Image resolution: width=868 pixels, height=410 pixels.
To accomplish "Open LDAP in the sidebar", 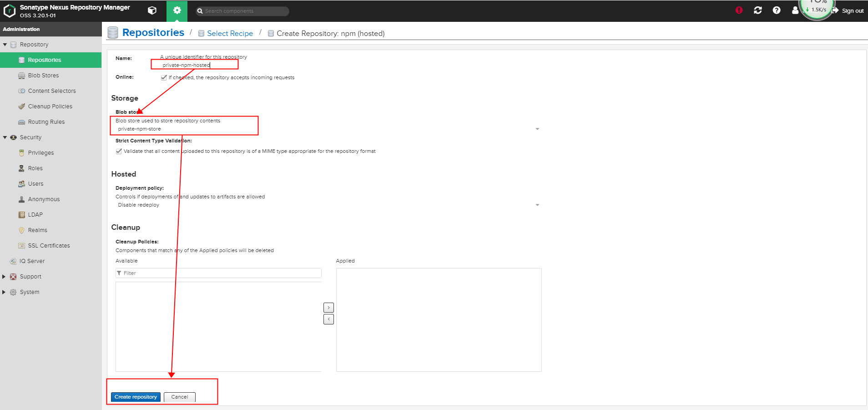I will click(50, 215).
